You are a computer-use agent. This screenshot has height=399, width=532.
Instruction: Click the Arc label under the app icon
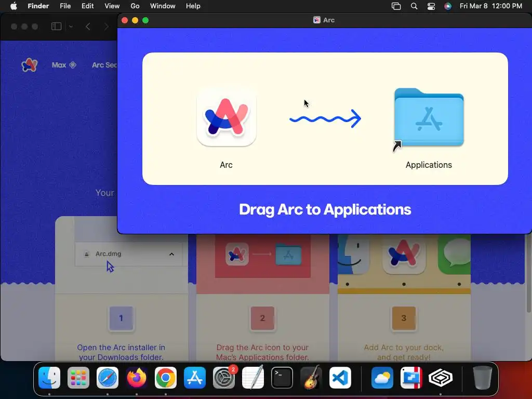pyautogui.click(x=226, y=165)
